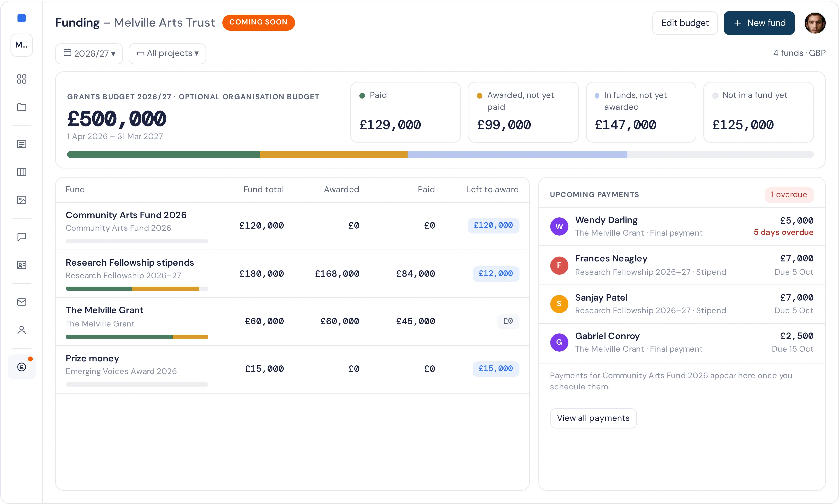Open the M... organisation switcher
This screenshot has width=839, height=504.
pos(21,45)
